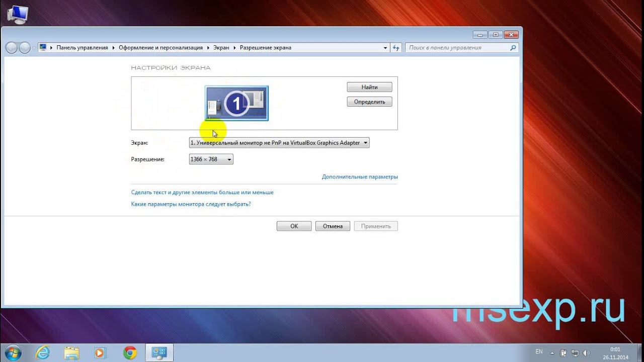Open the volume speaker tray icon
This screenshot has width=644, height=362.
586,353
